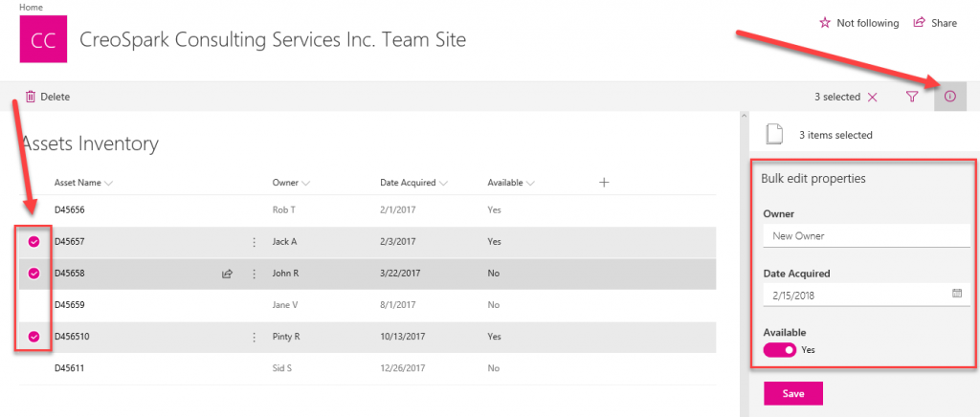Click the Delete trash icon
Screen dimensions: 980x417
click(x=30, y=97)
